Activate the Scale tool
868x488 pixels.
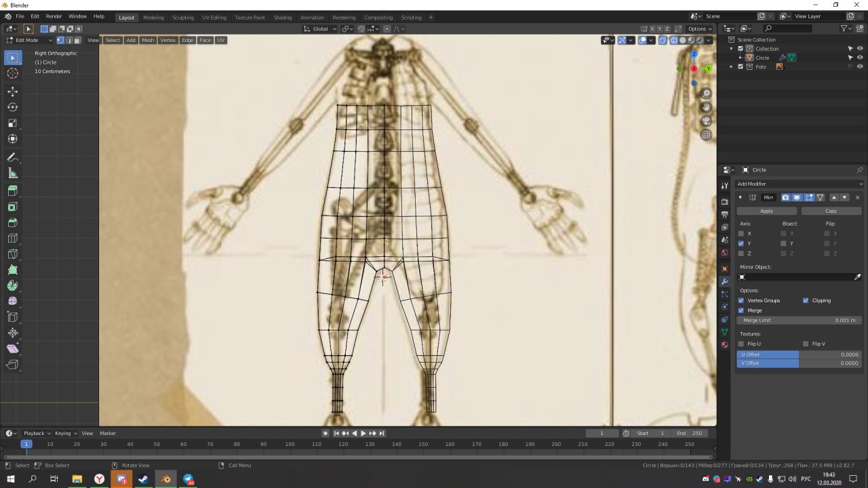[12, 123]
